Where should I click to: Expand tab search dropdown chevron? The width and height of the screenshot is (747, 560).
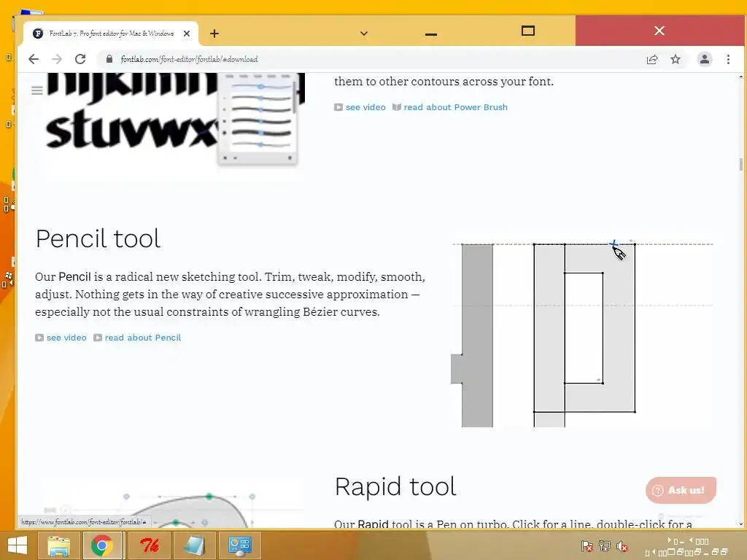363,34
